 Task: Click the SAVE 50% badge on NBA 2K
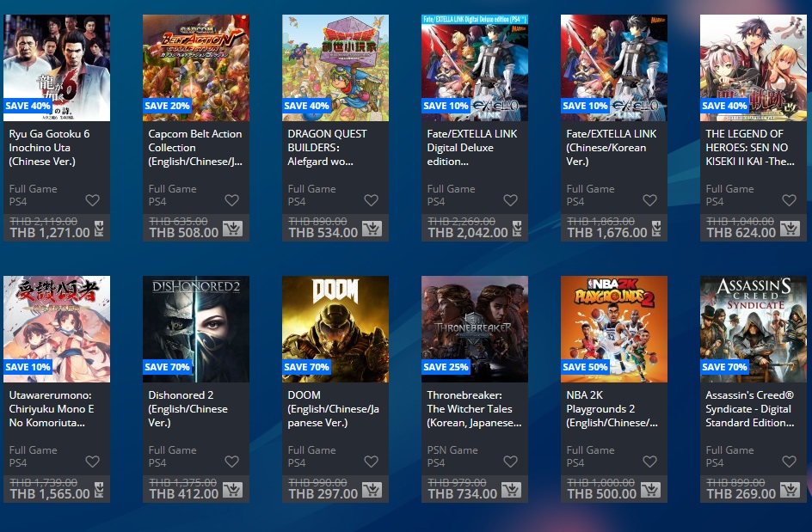tap(585, 367)
